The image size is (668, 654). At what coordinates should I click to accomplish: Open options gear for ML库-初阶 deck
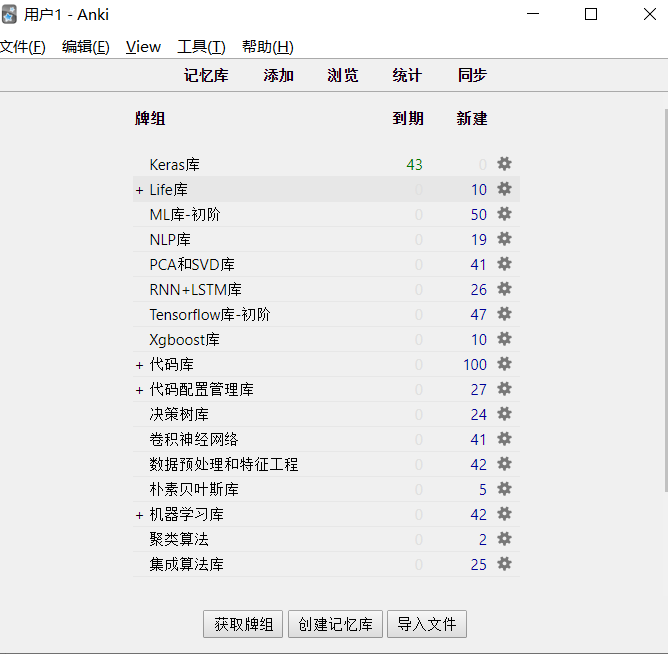[x=504, y=214]
